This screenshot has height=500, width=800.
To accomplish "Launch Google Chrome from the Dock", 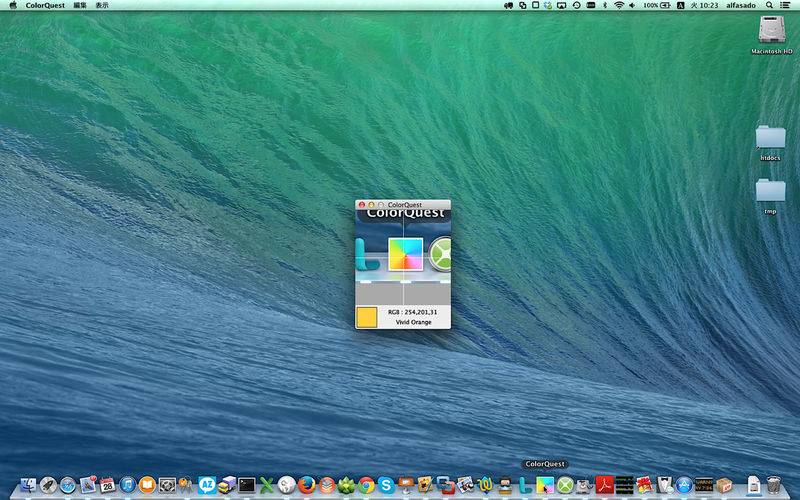I will click(x=366, y=485).
